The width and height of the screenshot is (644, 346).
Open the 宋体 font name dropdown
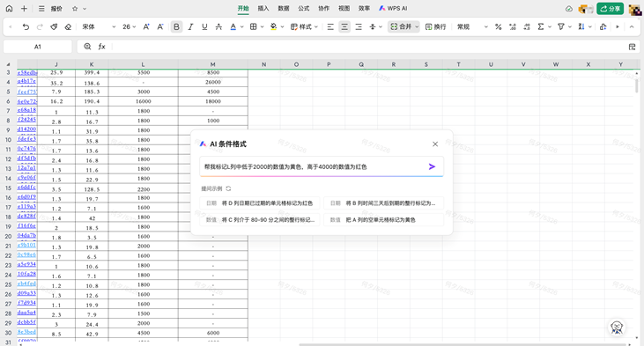pyautogui.click(x=99, y=26)
